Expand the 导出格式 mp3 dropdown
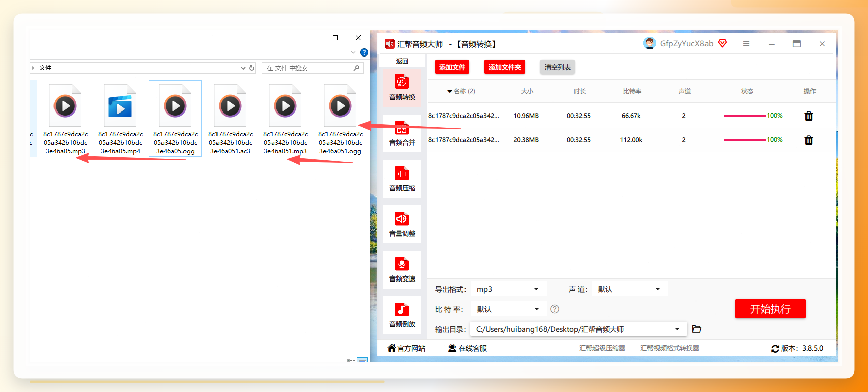Image resolution: width=868 pixels, height=392 pixels. (508, 289)
